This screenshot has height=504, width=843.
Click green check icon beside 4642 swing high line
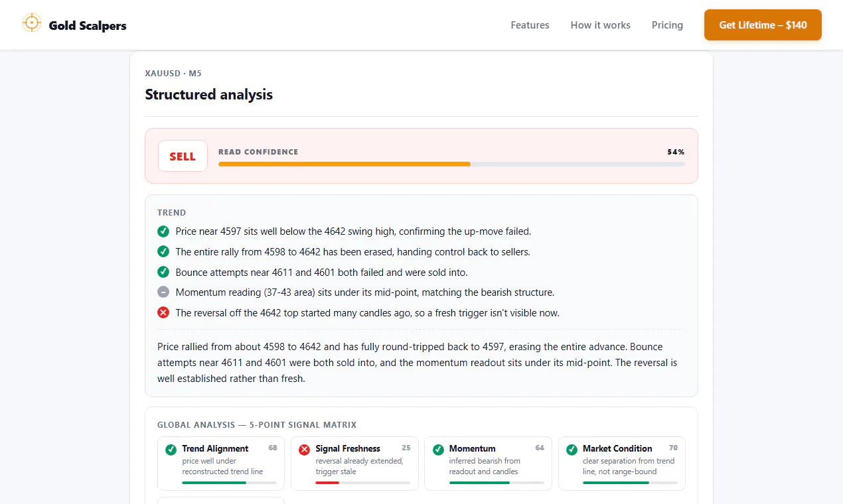tap(163, 231)
